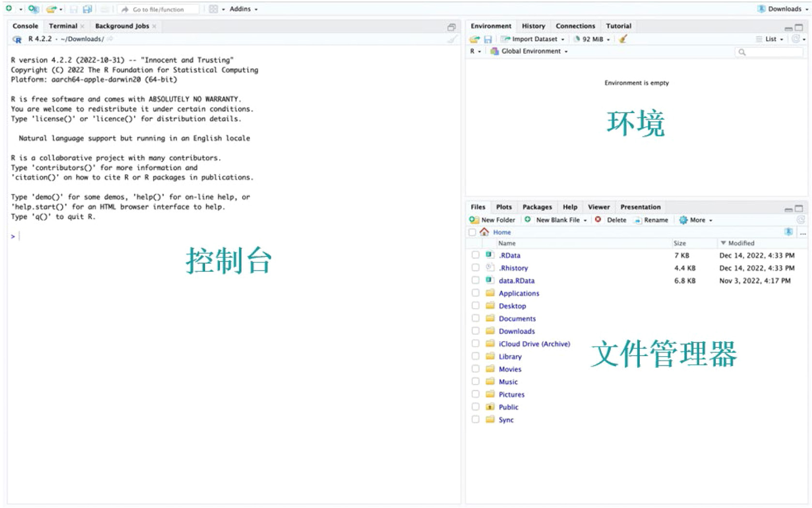Click the save workspace icon in Environment
Viewport: 812px width, 508px height.
[x=488, y=39]
